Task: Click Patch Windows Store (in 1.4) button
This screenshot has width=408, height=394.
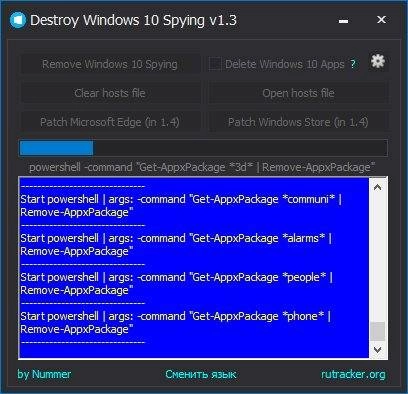Action: pyautogui.click(x=298, y=122)
